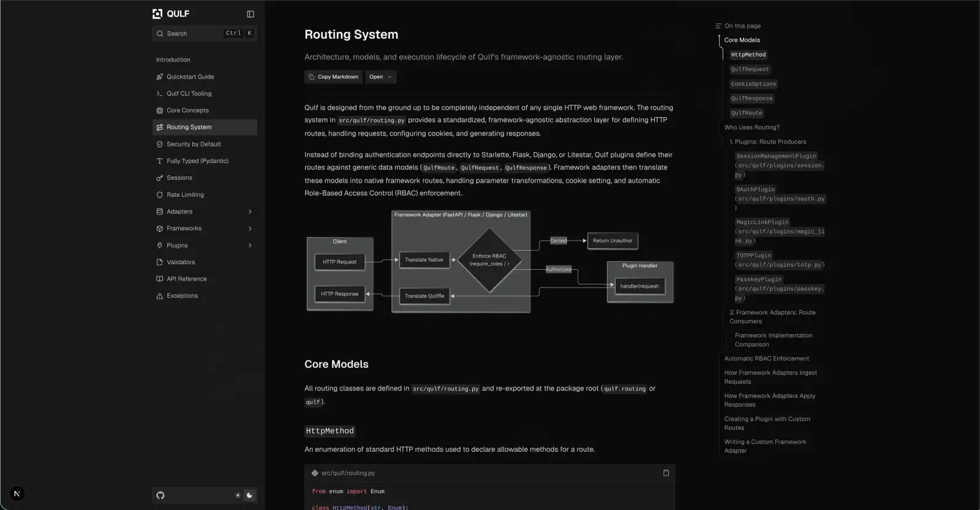Click the copy code icon for src/qulf/routing.py
This screenshot has height=510, width=980.
666,473
